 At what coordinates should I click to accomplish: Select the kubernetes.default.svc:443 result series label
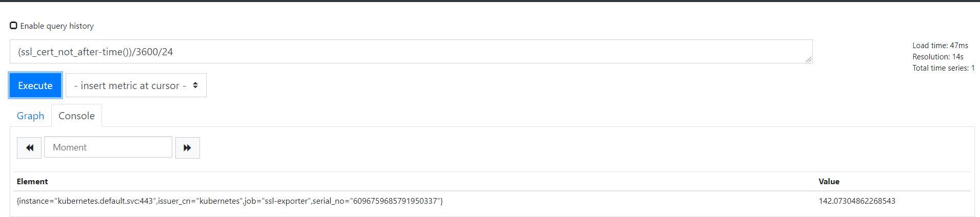click(x=230, y=201)
